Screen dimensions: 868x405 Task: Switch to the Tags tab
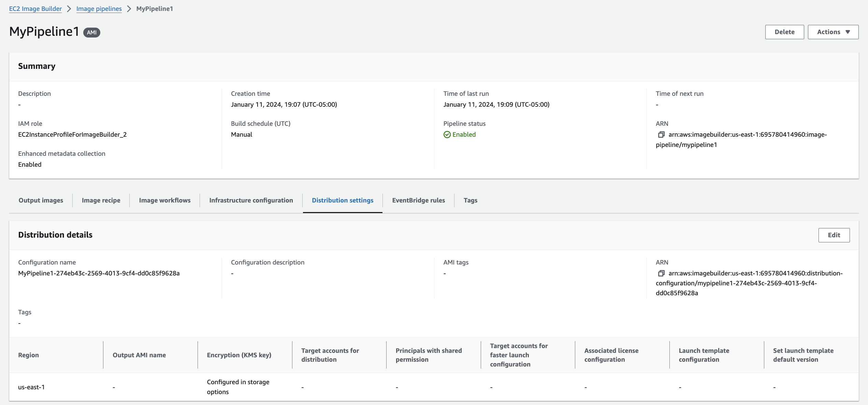tap(470, 200)
